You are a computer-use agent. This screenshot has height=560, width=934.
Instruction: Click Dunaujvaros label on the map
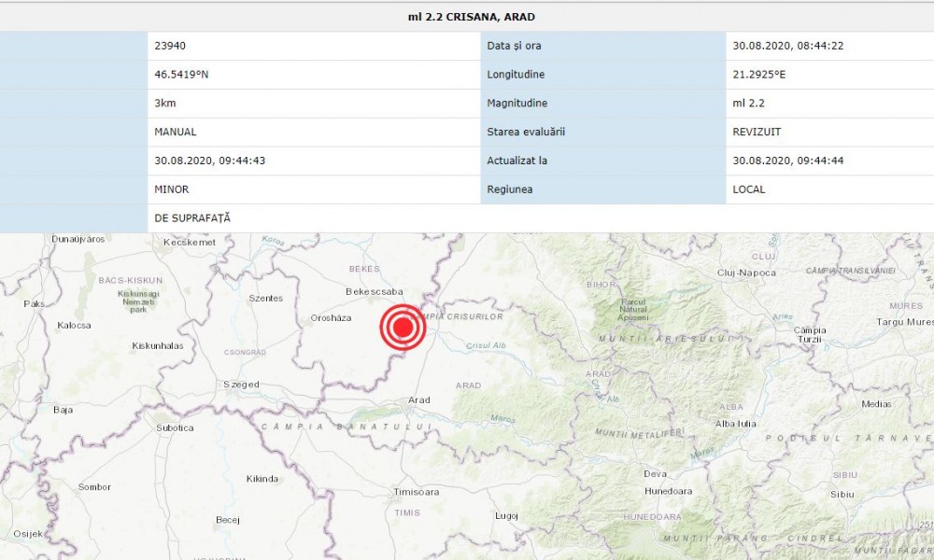click(78, 239)
